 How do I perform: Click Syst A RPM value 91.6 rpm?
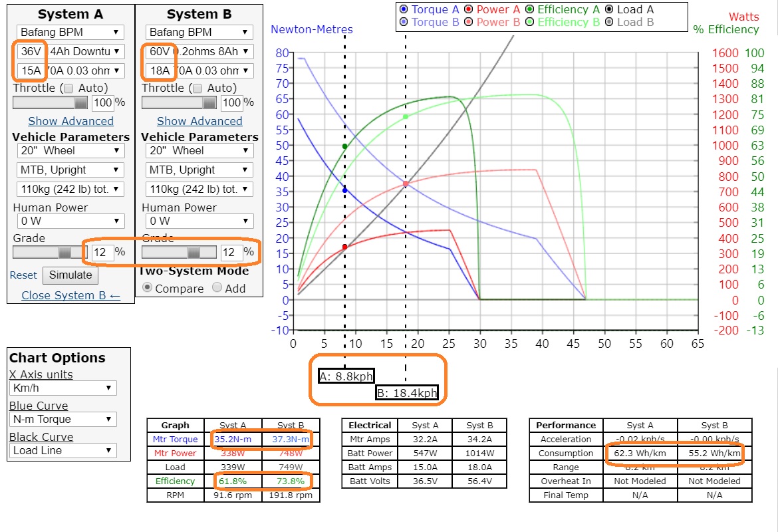pos(233,495)
